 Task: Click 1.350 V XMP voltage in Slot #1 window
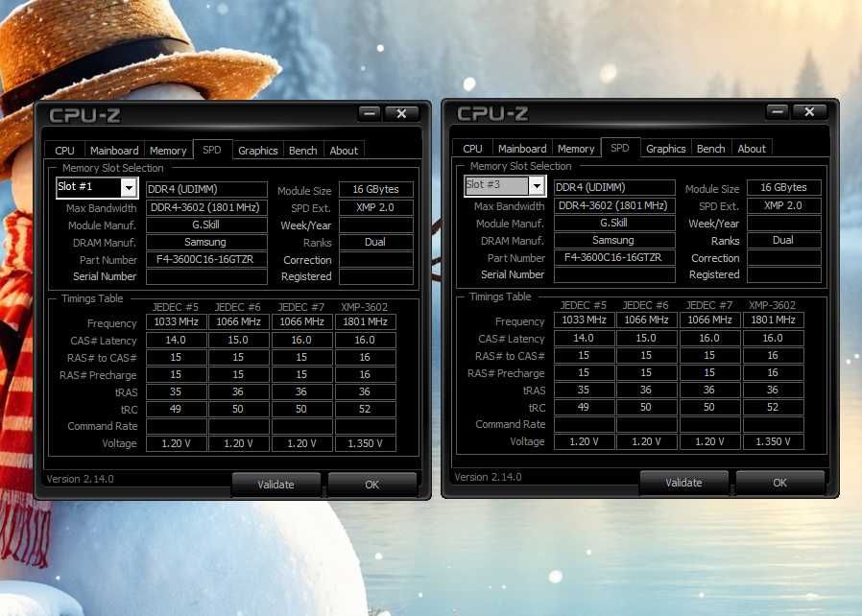click(365, 443)
